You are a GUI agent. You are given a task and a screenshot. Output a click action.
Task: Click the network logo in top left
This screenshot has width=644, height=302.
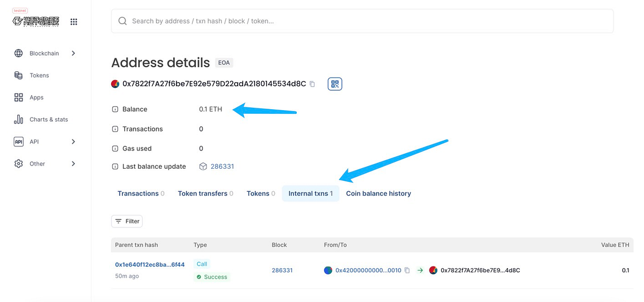coord(36,21)
